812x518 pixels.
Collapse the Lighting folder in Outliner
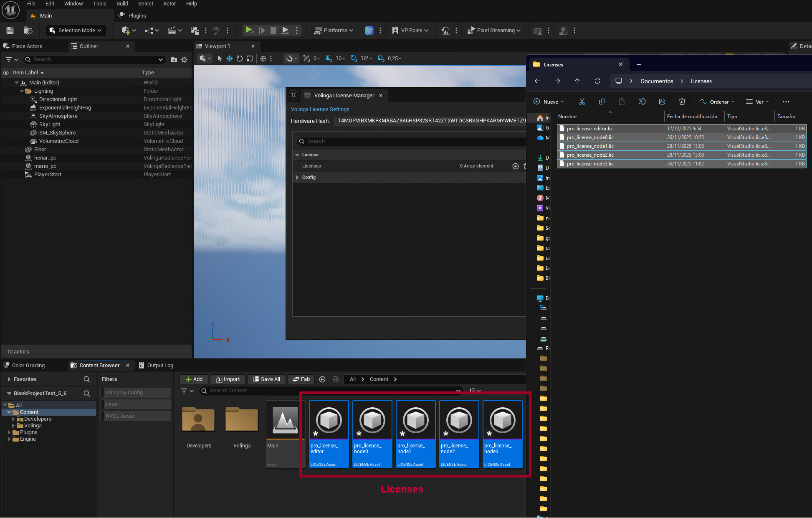coord(22,91)
